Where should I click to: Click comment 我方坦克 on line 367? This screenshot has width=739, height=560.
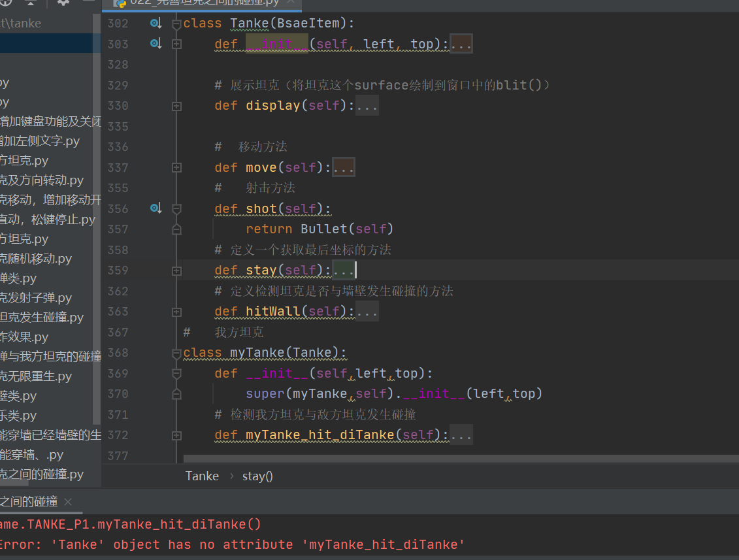pos(239,333)
